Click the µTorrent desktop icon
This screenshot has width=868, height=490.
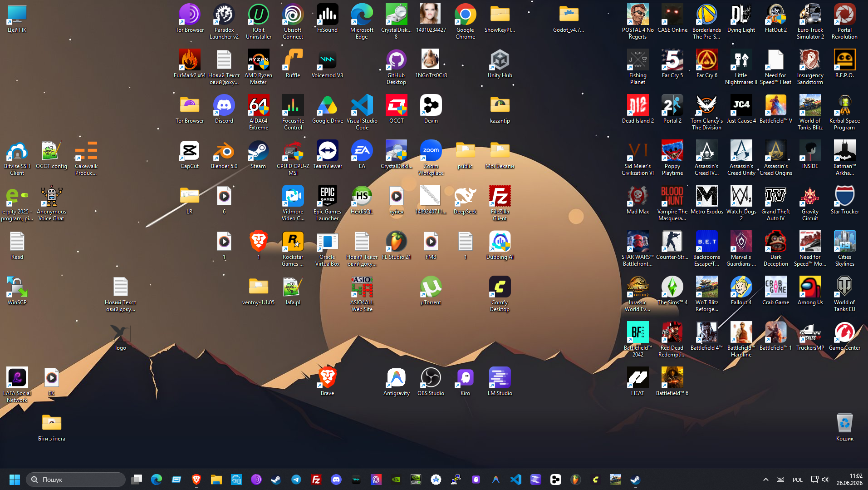pos(431,291)
